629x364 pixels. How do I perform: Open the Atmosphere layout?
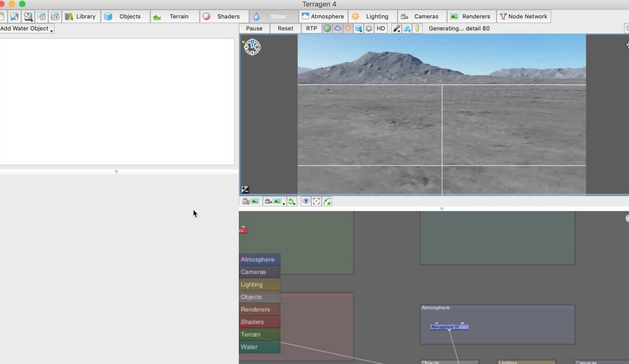tap(323, 16)
